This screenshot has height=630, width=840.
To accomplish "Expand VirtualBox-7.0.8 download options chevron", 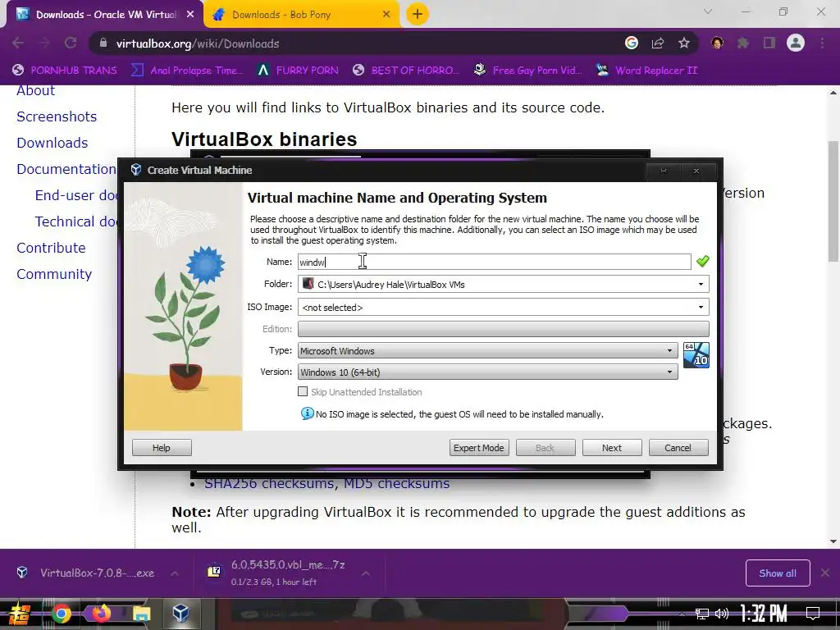I will pyautogui.click(x=175, y=573).
